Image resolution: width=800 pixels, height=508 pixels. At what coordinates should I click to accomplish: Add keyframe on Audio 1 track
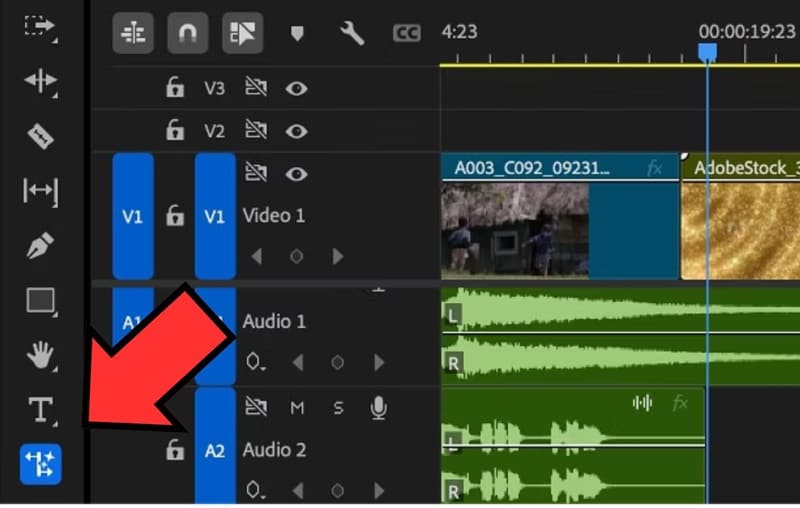[x=337, y=362]
